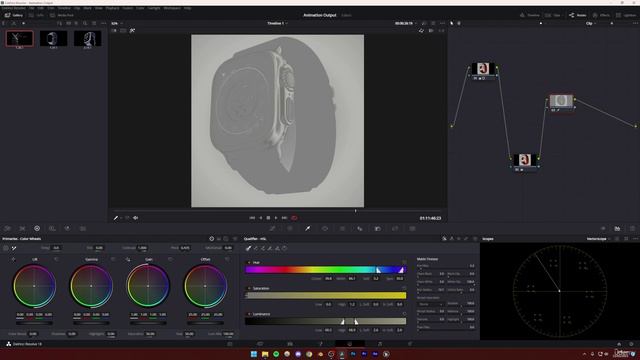Switch to the Fairlight page
This screenshot has height=360, width=640.
[380, 344]
